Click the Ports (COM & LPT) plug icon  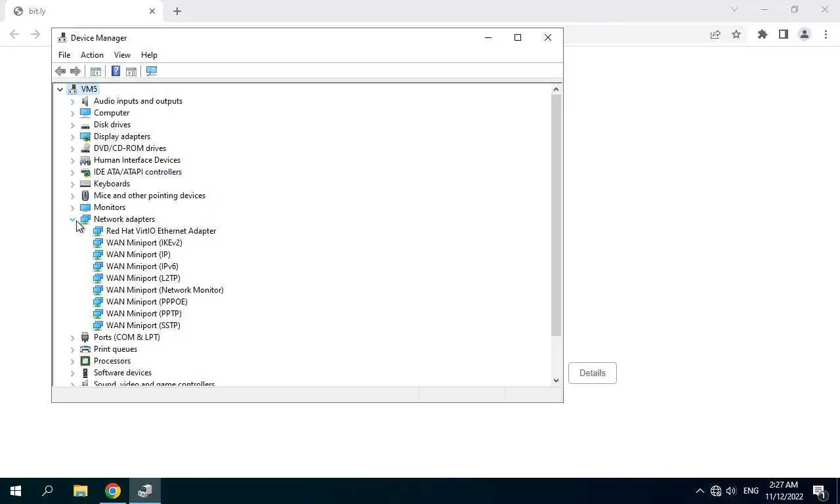85,337
